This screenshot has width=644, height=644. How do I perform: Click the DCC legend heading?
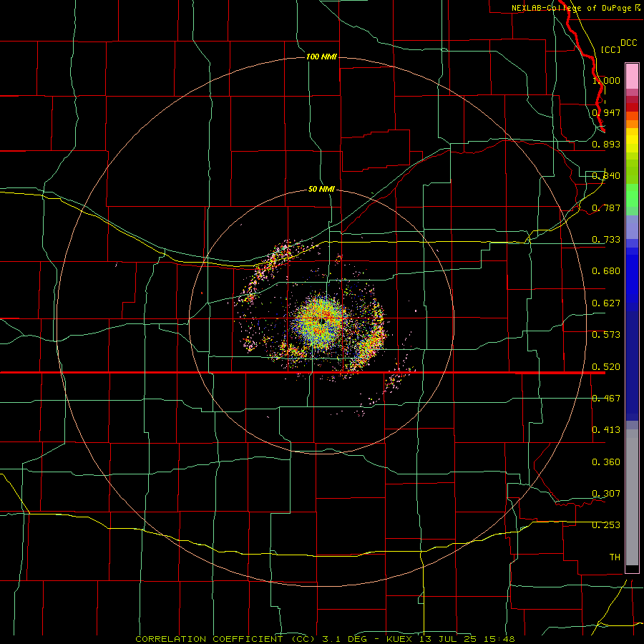coord(628,43)
